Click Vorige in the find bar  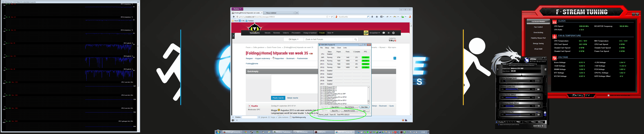[272, 117]
